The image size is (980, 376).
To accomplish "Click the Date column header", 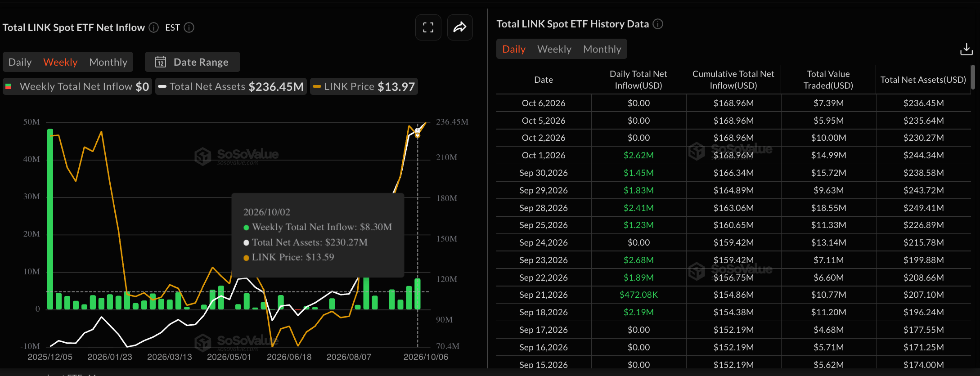I will tap(544, 80).
